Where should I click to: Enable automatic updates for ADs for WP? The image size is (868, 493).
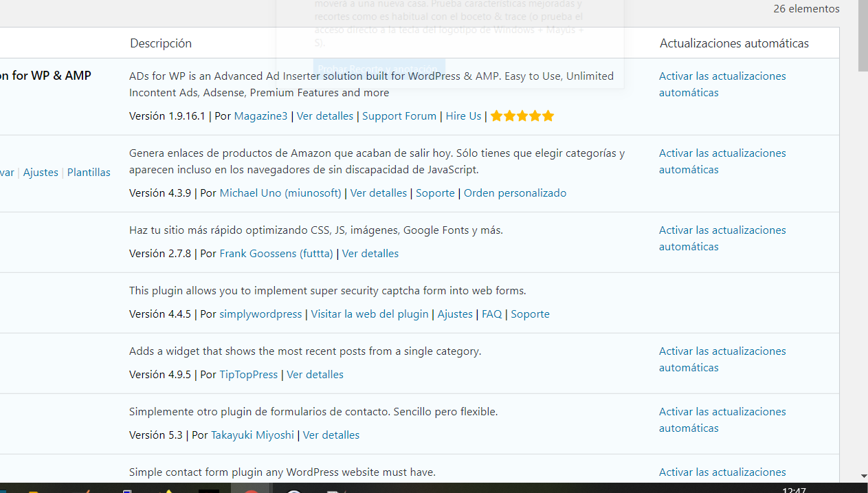722,84
